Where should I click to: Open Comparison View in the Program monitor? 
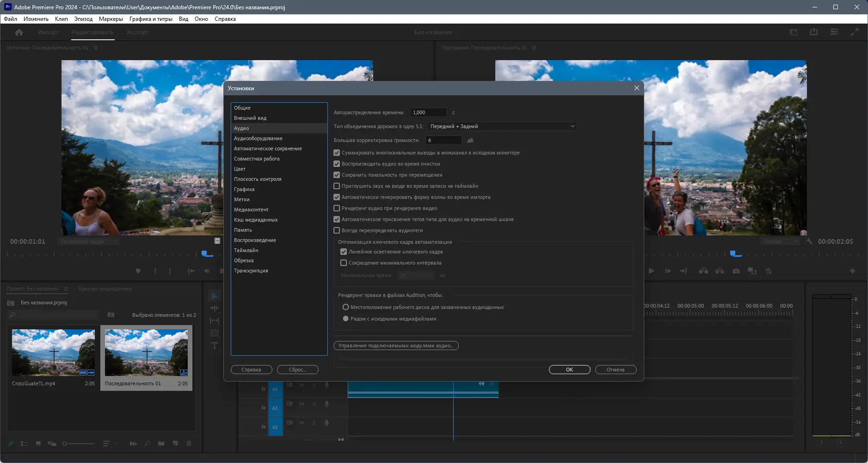point(752,271)
